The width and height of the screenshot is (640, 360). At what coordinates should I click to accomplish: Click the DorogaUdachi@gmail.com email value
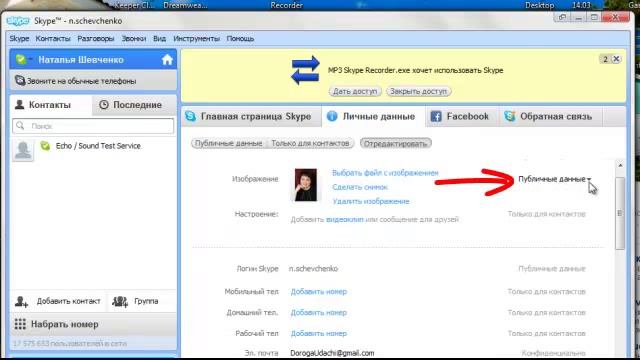coord(332,353)
